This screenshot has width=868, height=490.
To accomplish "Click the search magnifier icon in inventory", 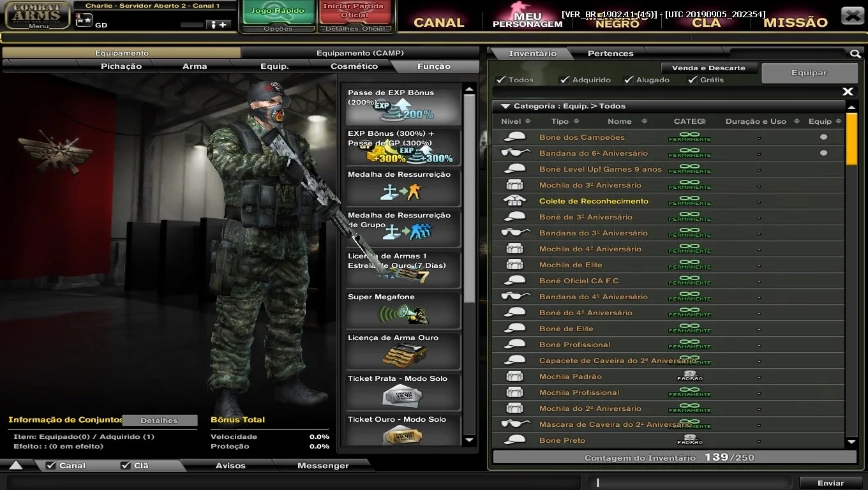I will (855, 54).
